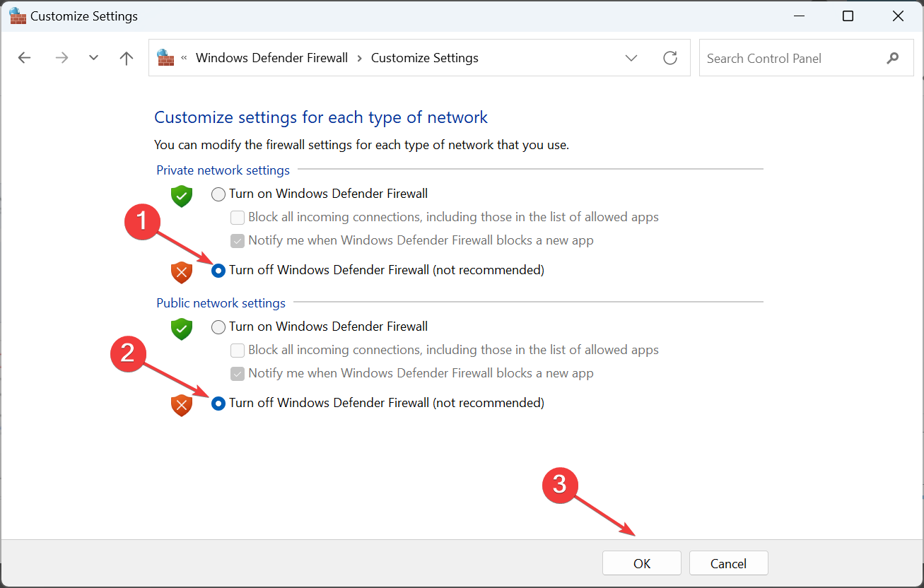Screen dimensions: 924x588
Task: Confirm changes with the OK button
Action: point(642,563)
